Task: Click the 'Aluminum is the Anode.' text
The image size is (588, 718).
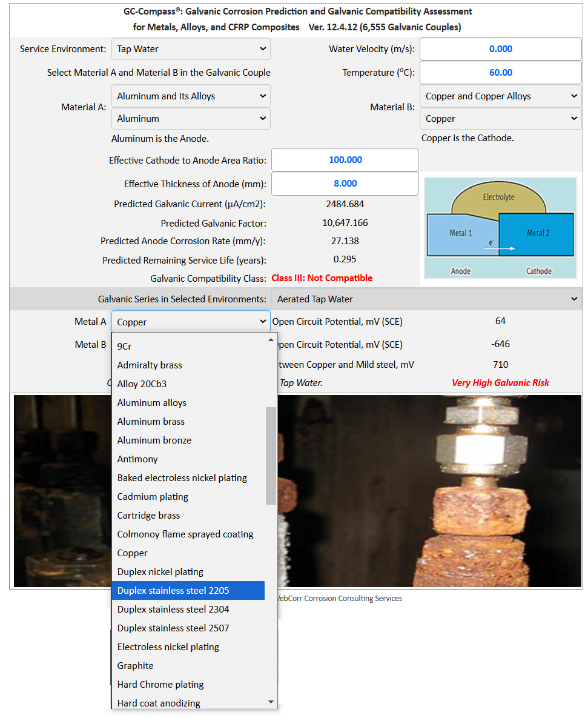Action: point(160,138)
